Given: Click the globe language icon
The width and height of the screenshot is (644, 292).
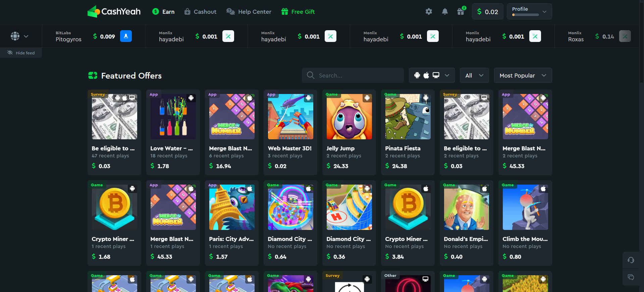Looking at the screenshot, I should [15, 36].
